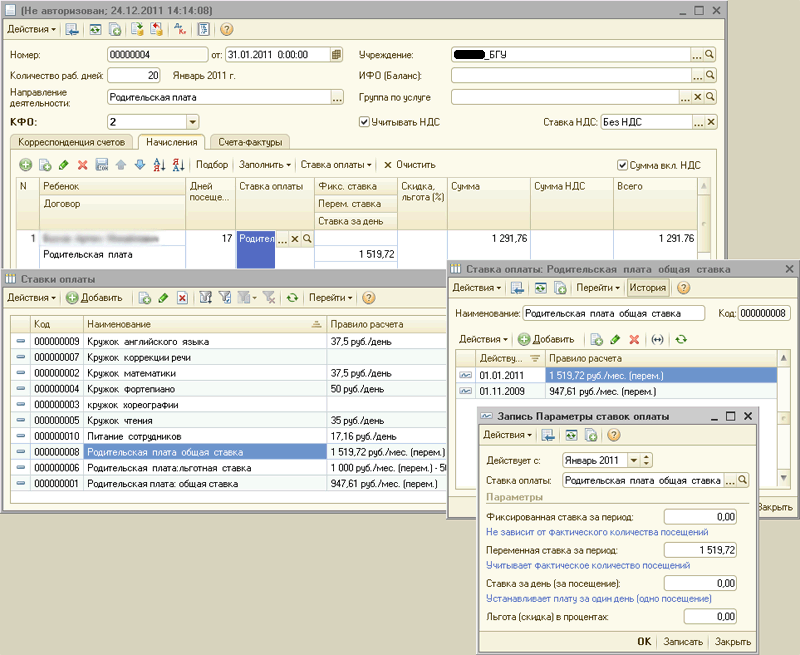The image size is (800, 655).
Task: Click the История button in the rate window
Action: (x=647, y=288)
